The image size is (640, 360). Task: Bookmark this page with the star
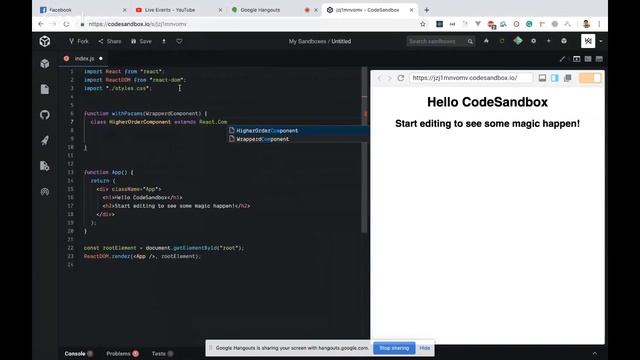click(x=423, y=24)
